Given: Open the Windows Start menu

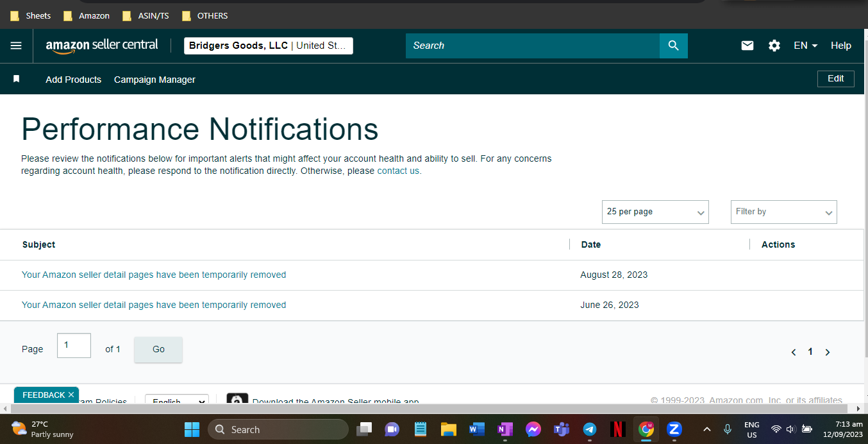Looking at the screenshot, I should coord(192,429).
